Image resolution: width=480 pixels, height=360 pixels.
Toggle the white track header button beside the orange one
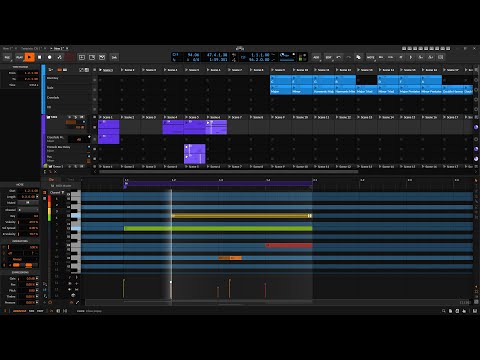(65, 70)
